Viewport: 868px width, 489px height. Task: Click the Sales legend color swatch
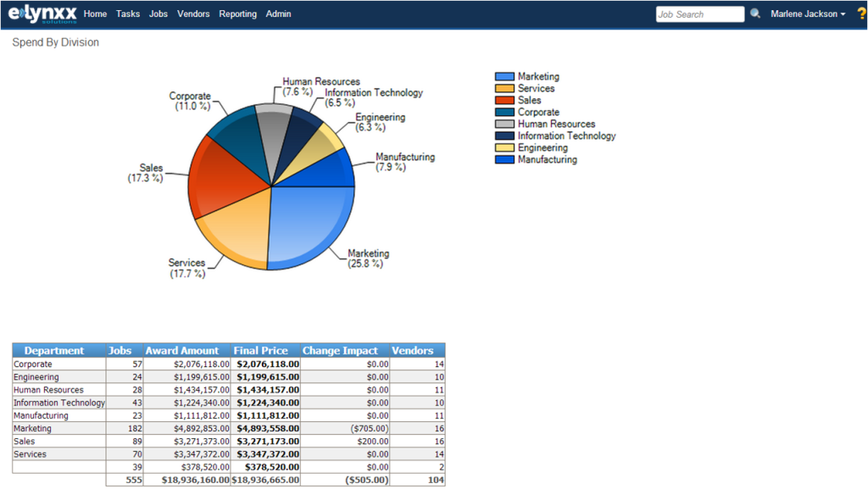[505, 100]
